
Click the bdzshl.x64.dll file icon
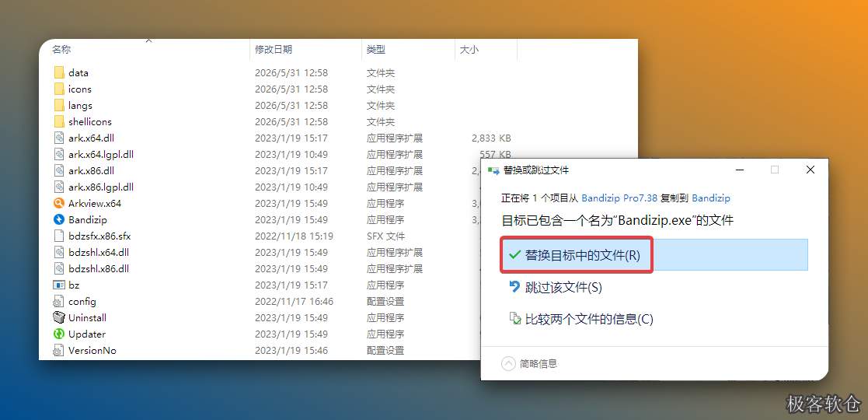click(x=59, y=252)
